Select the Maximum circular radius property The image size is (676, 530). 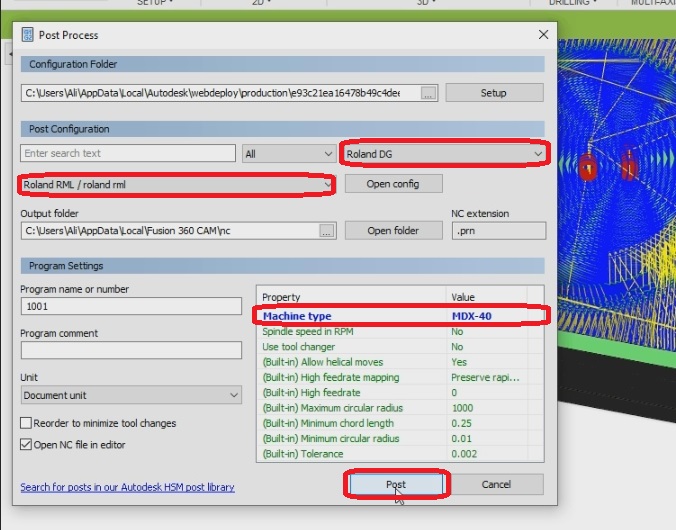pyautogui.click(x=400, y=408)
